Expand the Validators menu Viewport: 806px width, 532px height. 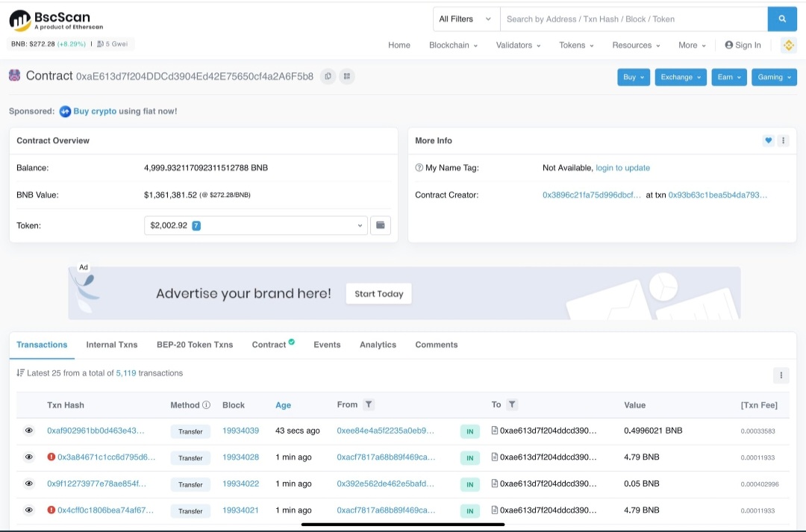click(x=518, y=46)
